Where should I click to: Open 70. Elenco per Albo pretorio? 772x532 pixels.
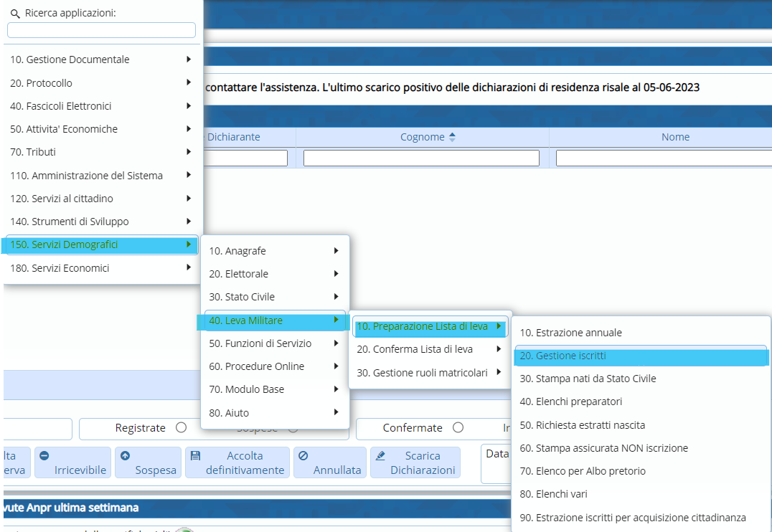[x=583, y=471]
